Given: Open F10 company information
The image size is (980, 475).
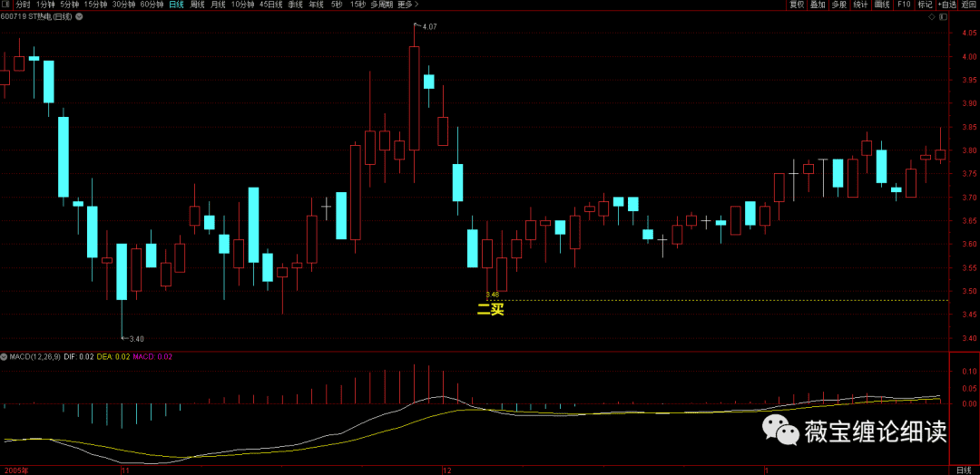Looking at the screenshot, I should [x=903, y=5].
